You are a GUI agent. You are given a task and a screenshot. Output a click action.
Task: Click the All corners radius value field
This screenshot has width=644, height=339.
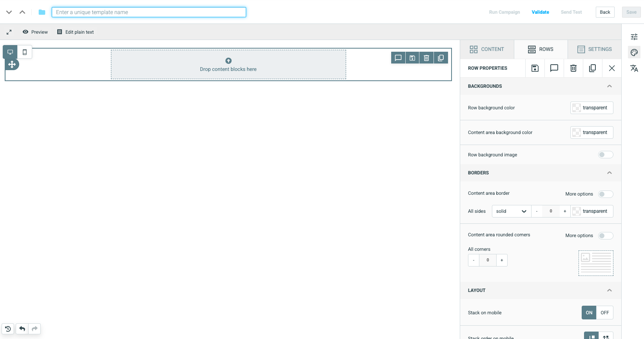pyautogui.click(x=488, y=260)
